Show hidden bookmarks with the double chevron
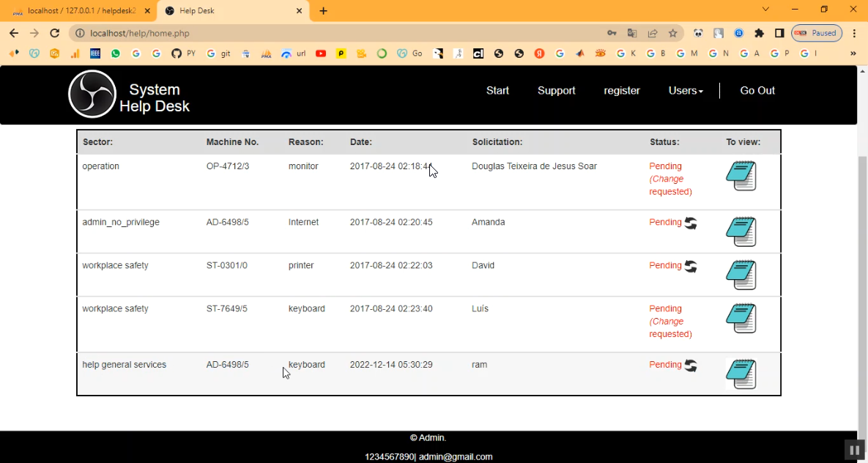868x463 pixels. click(x=853, y=53)
